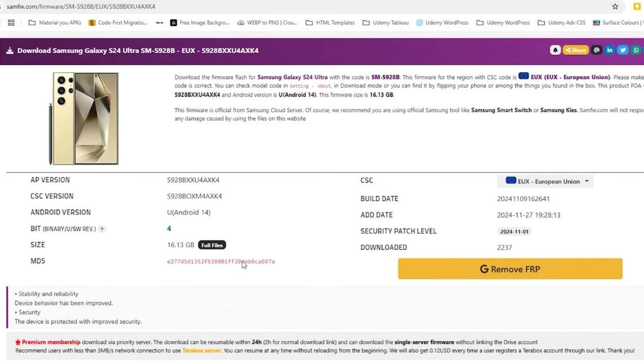The image size is (644, 363).
Task: Click the Remove FRP button
Action: 510,269
